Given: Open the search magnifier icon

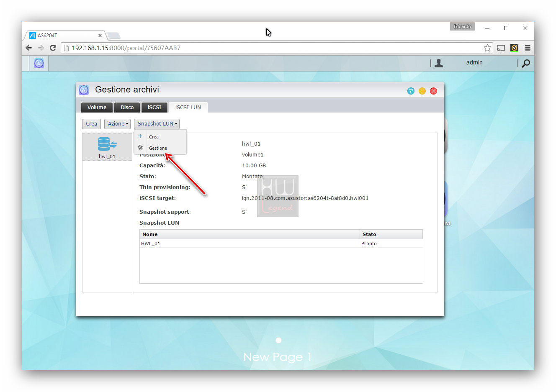Looking at the screenshot, I should click(x=526, y=63).
